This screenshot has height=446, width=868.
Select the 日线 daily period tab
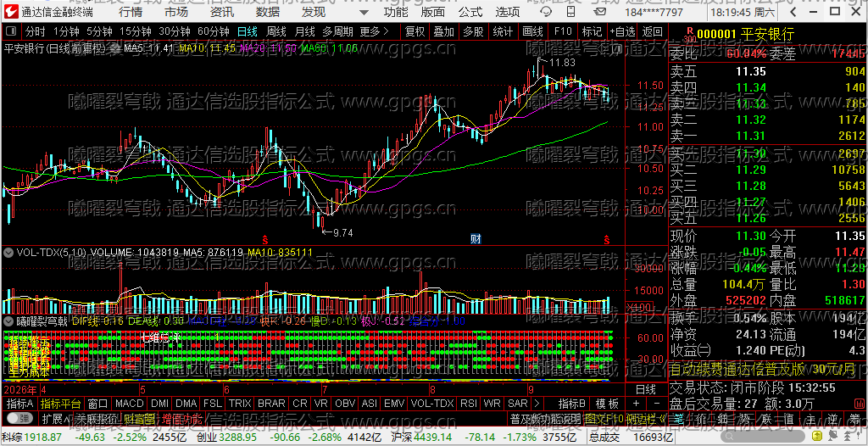point(248,31)
